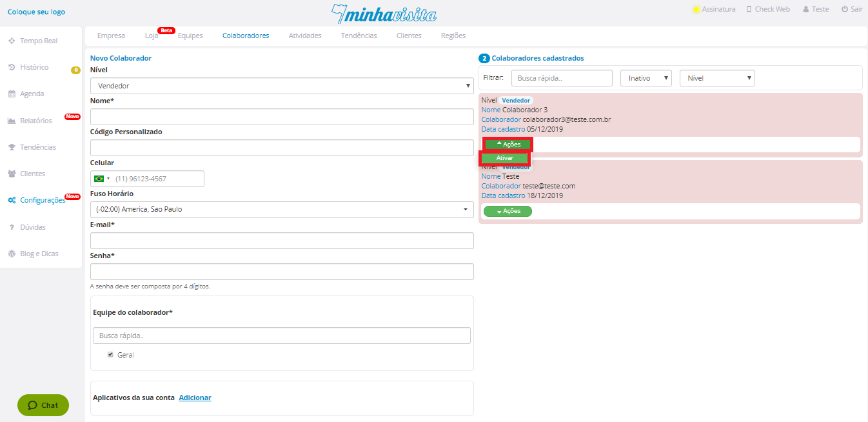Expand Ações for the Teste collaborator
The width and height of the screenshot is (868, 422).
click(x=508, y=211)
